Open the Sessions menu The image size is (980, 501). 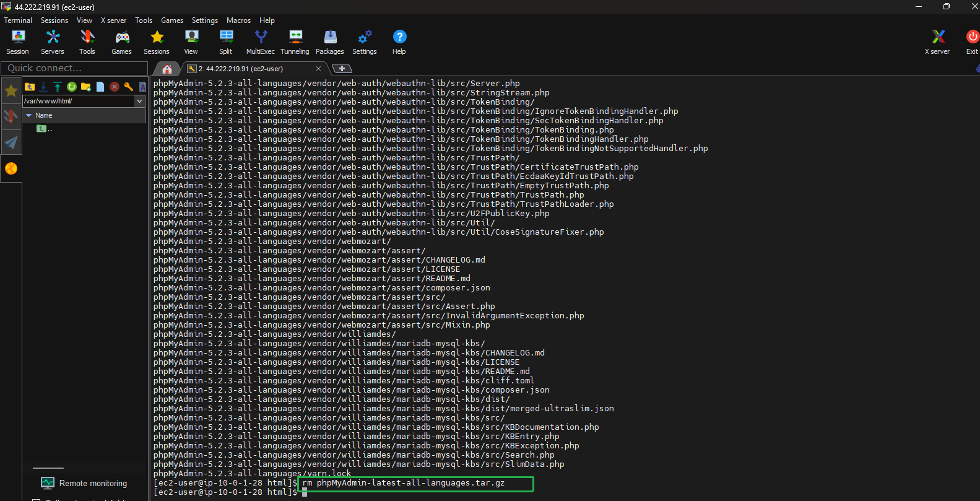[54, 20]
